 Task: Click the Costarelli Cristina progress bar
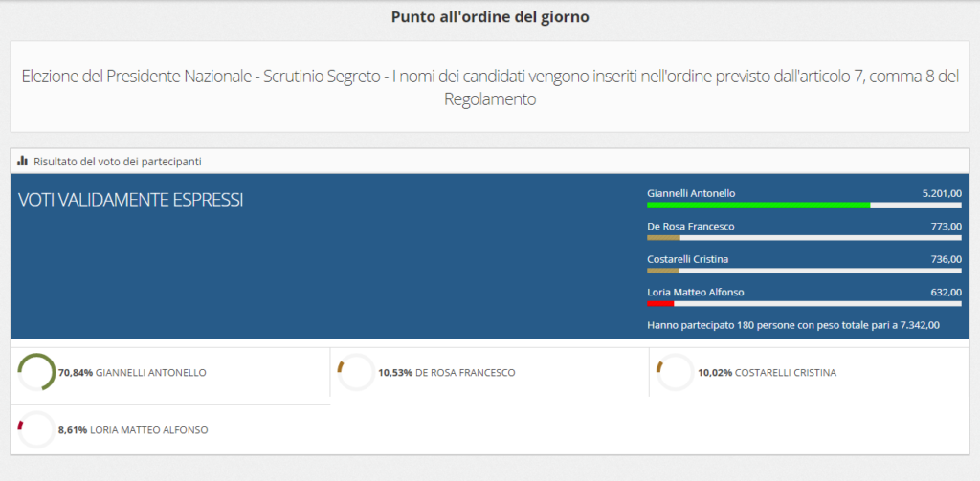pos(804,271)
